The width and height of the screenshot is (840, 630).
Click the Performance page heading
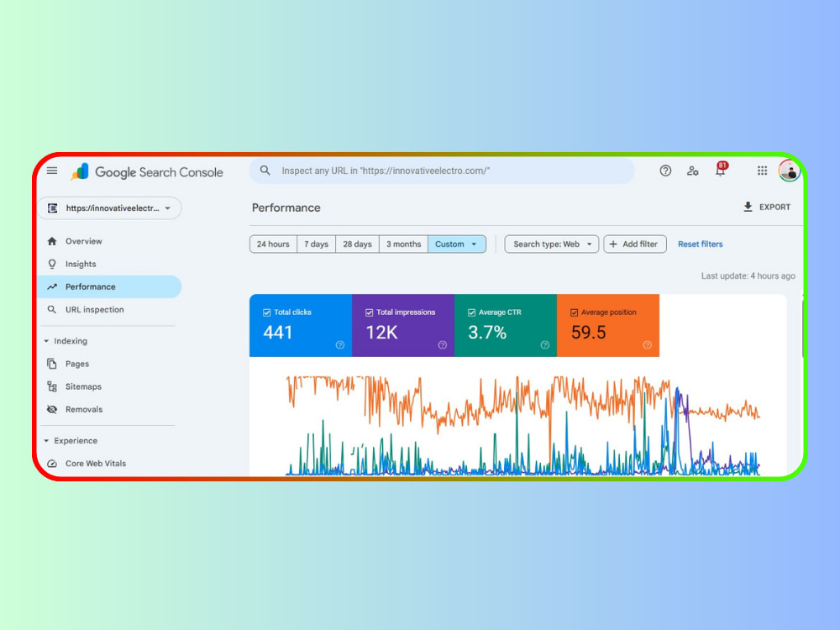[x=286, y=207]
